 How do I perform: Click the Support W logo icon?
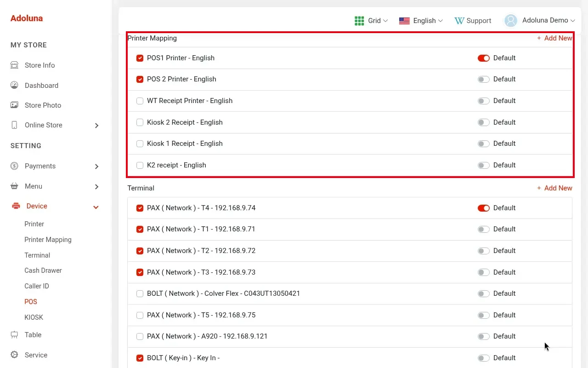459,21
